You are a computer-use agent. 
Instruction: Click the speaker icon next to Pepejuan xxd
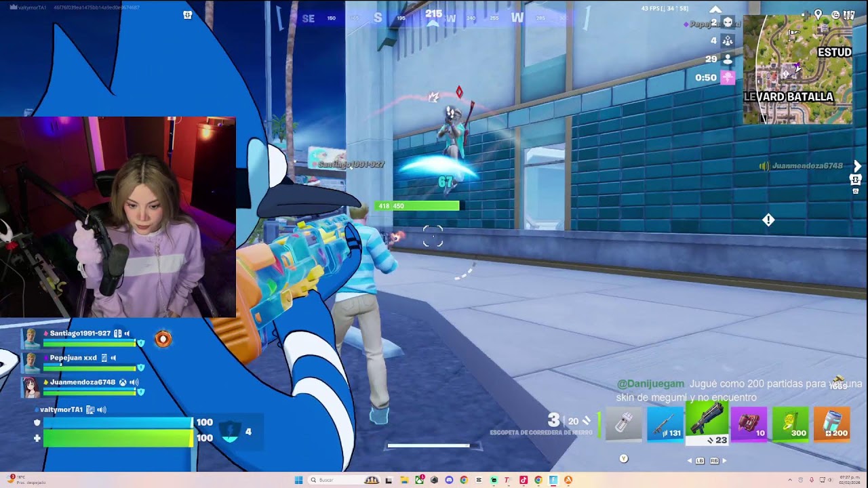(x=113, y=358)
